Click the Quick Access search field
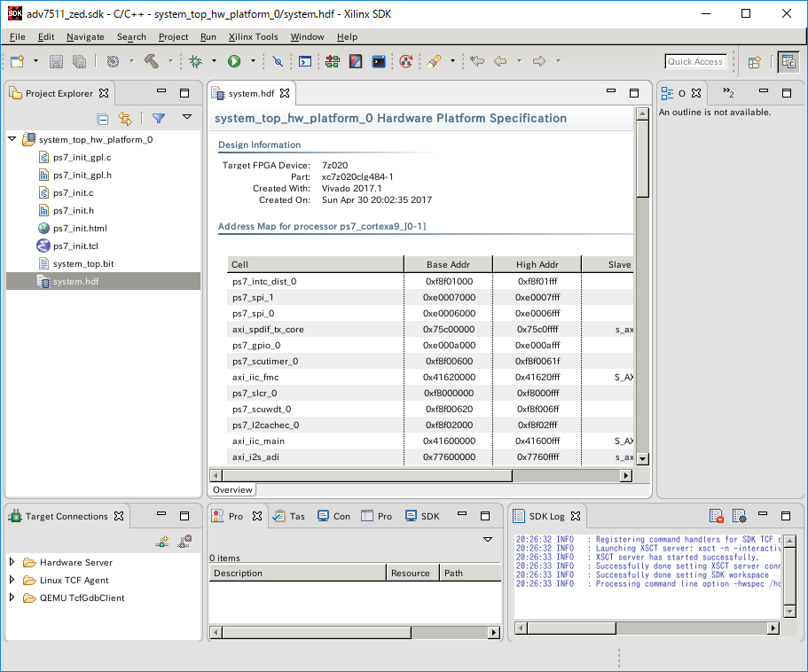The height and width of the screenshot is (672, 808). 695,61
